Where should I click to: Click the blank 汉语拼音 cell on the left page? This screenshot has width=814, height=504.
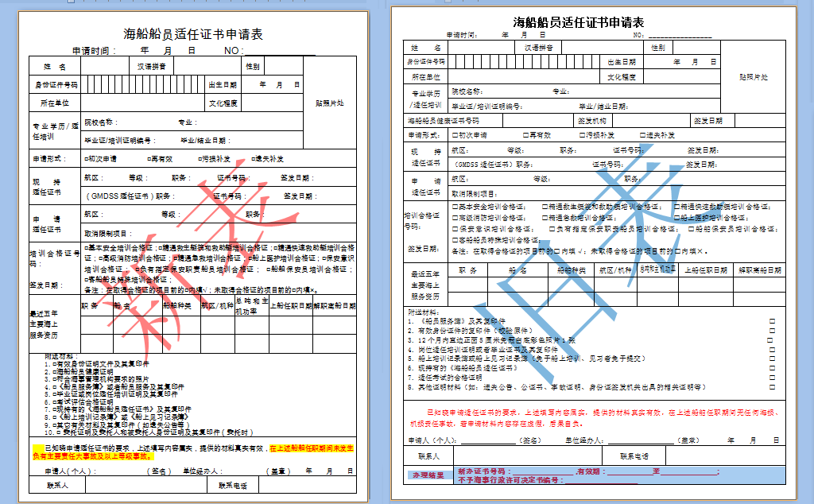click(207, 66)
